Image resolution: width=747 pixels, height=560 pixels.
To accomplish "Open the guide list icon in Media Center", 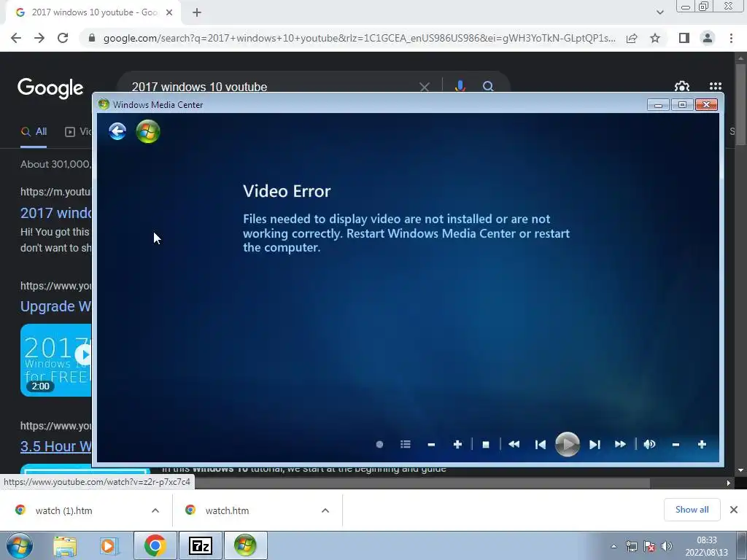I will coord(406,444).
